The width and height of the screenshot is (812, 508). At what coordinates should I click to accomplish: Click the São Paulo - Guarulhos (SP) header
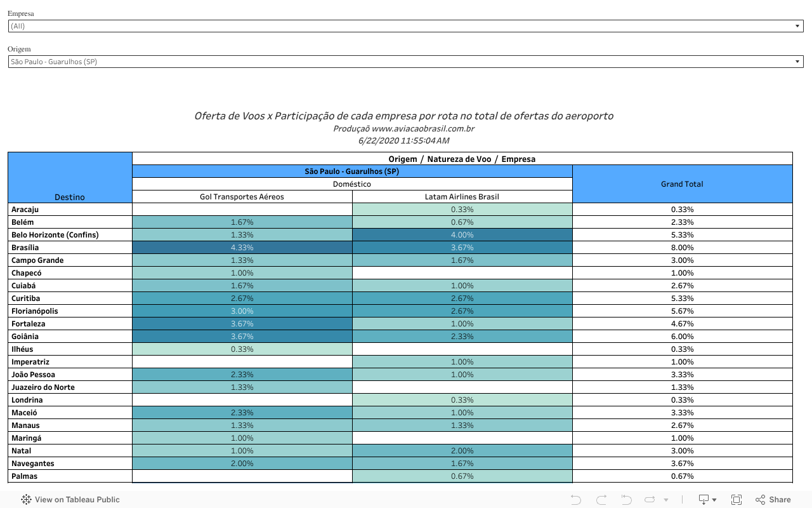tap(352, 171)
